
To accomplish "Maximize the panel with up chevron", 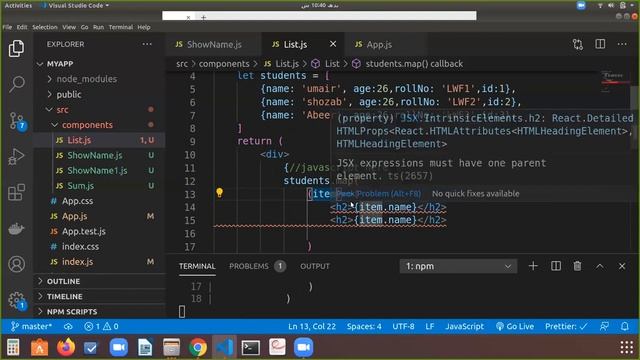I will pyautogui.click(x=600, y=266).
